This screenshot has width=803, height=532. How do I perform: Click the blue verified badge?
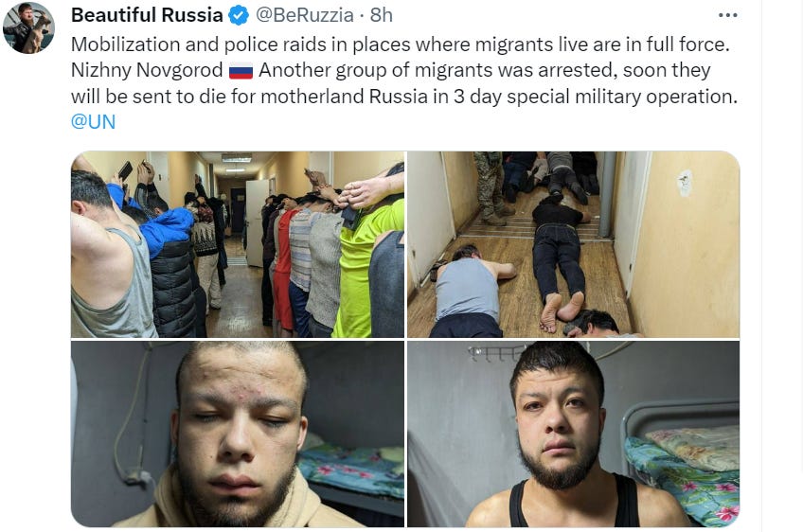[x=238, y=16]
